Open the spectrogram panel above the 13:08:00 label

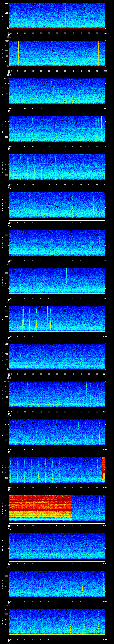tap(57, 280)
